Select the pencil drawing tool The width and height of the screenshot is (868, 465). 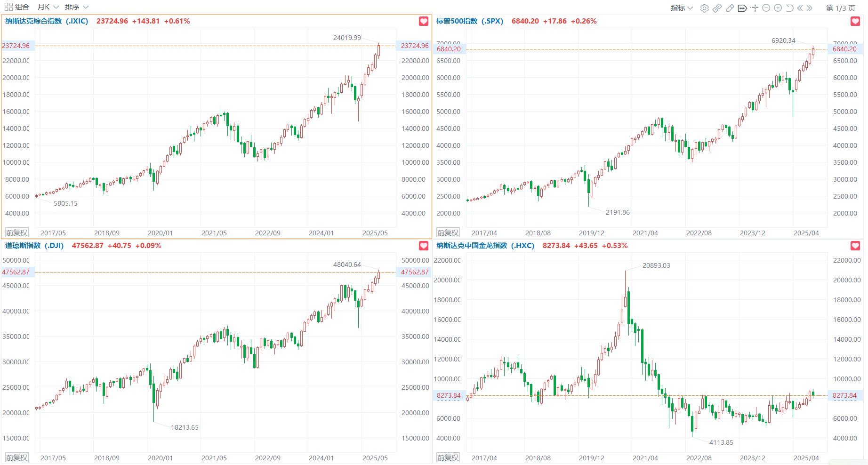[730, 8]
